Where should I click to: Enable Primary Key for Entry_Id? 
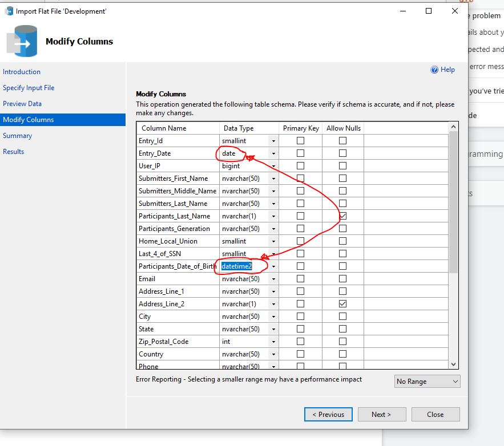coord(300,140)
